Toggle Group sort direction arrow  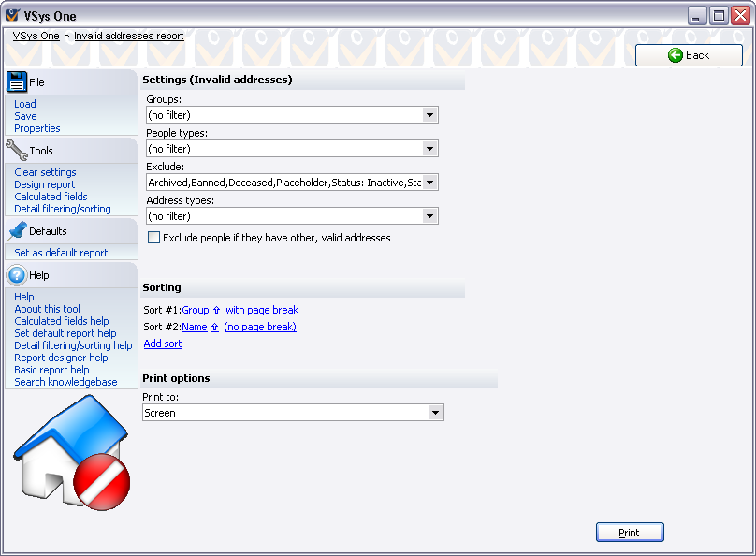216,310
